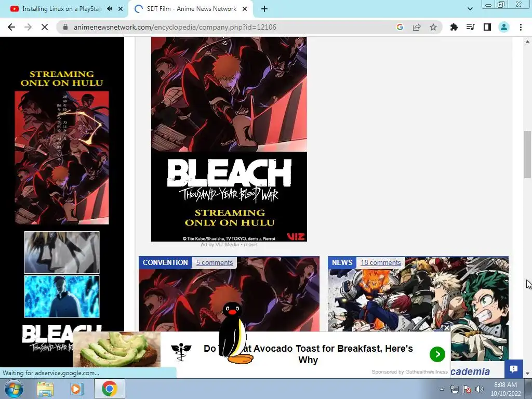Screen dimensions: 532x399
Task: Click the caduceus logo in the ad
Action: pos(181,352)
